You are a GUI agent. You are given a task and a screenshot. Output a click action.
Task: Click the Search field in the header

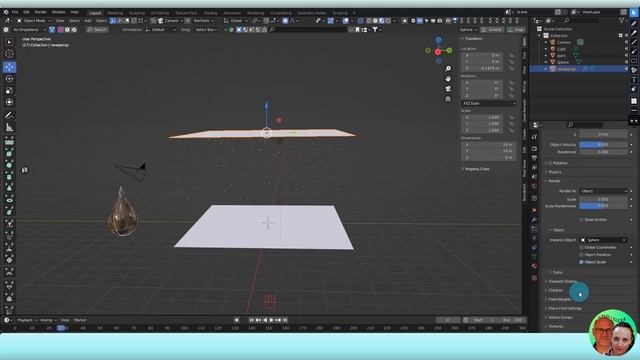point(97,30)
